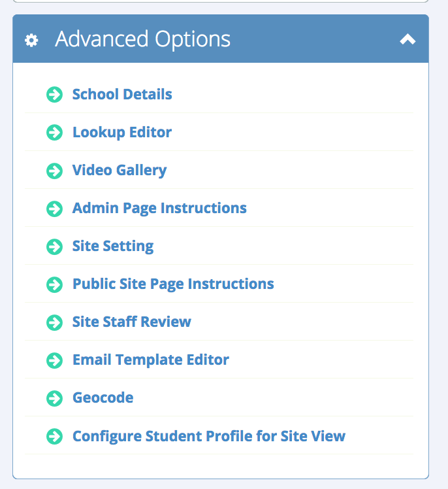The image size is (448, 489).
Task: Launch the Email Template Editor
Action: [x=151, y=360]
